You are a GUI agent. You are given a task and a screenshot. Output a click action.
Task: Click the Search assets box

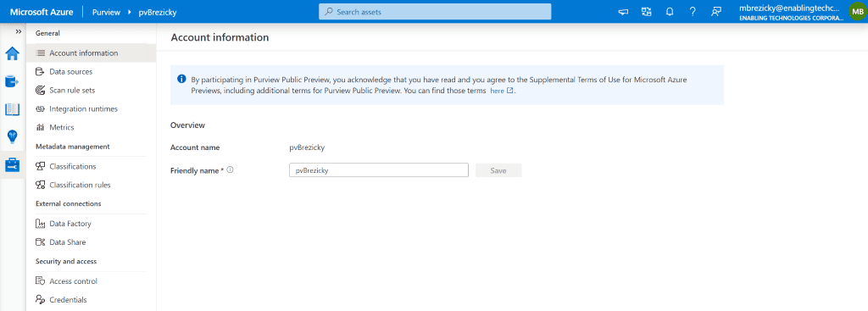(435, 12)
